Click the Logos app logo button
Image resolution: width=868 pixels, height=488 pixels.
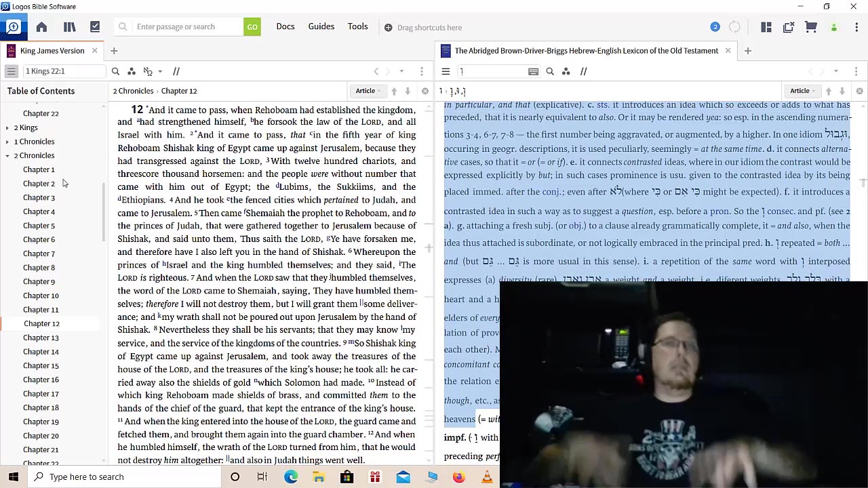point(13,27)
